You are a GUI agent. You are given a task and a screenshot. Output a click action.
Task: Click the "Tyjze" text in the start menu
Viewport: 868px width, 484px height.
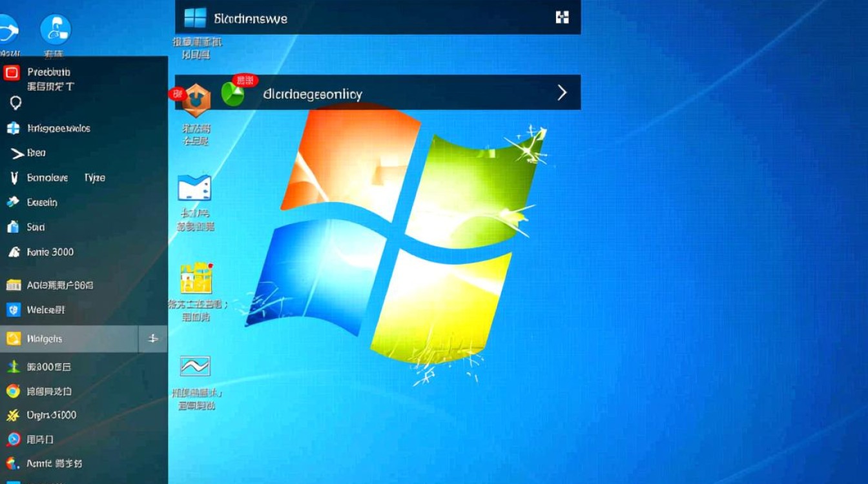[x=94, y=177]
